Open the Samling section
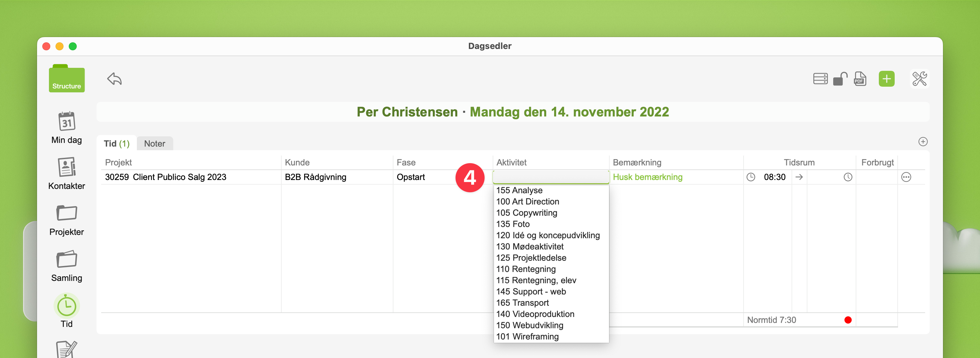Viewport: 980px width, 358px height. click(66, 265)
